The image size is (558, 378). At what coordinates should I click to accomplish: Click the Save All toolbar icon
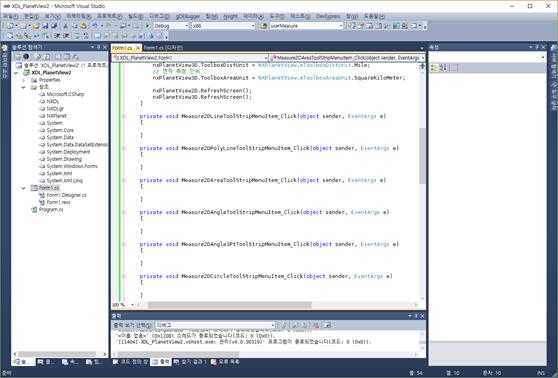pyautogui.click(x=54, y=26)
